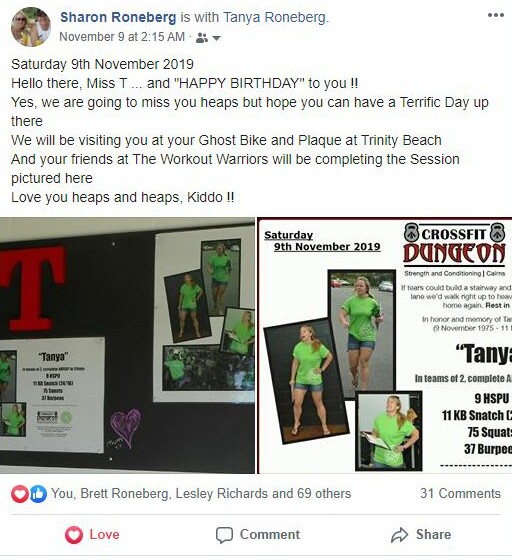
Task: Click the blue thumbs-up reaction icon
Action: coord(38,494)
